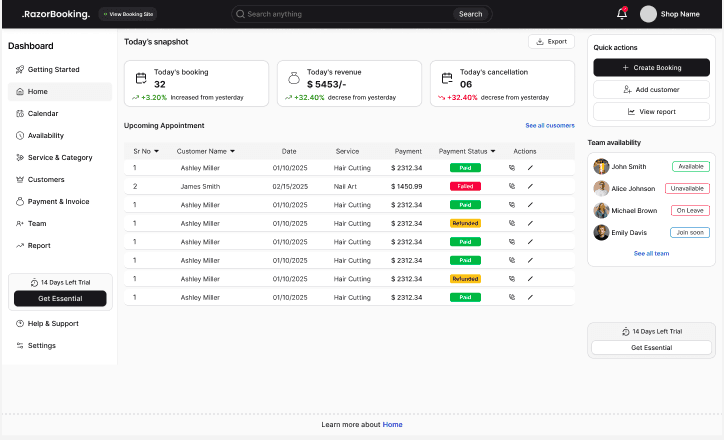Open Availability page
This screenshot has height=440, width=724.
[60, 135]
